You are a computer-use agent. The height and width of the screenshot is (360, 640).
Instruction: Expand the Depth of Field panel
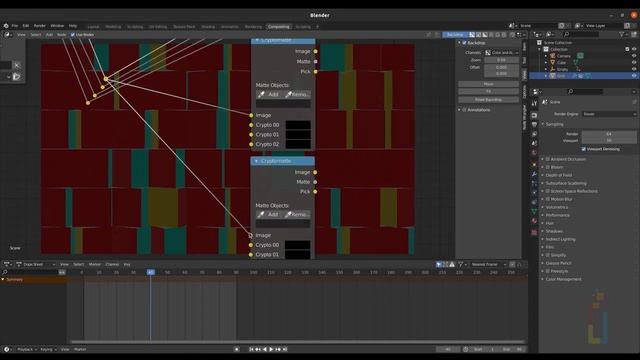tap(559, 175)
